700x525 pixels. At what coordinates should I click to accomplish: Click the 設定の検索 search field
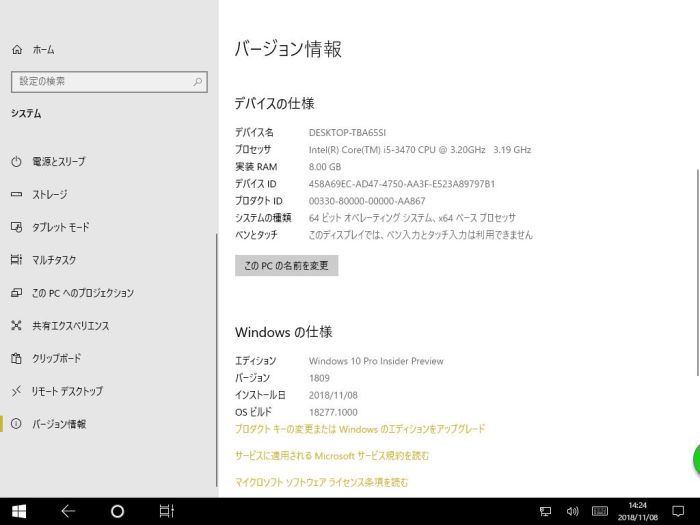click(108, 81)
